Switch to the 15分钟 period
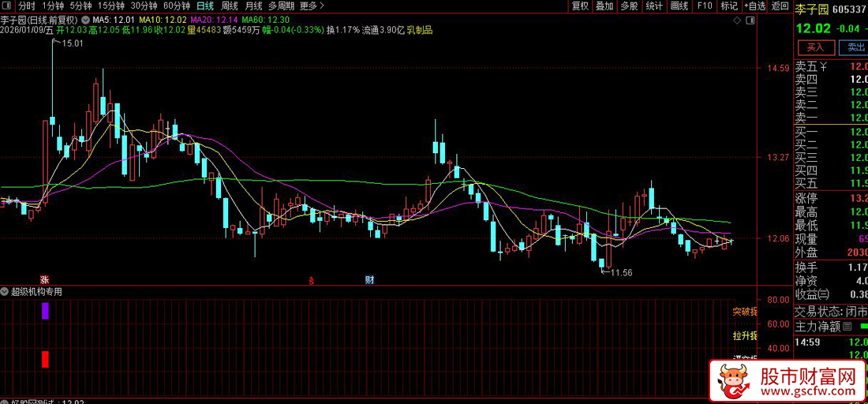This screenshot has height=404, width=868. click(111, 6)
